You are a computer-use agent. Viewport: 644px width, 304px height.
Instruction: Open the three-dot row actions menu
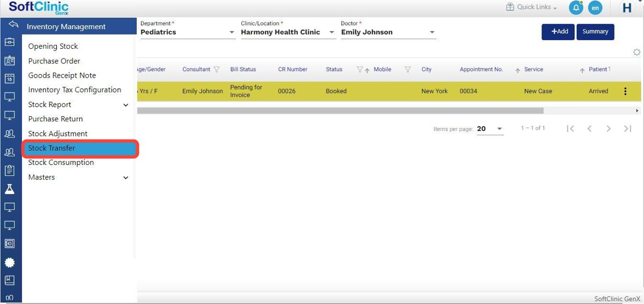coord(625,91)
